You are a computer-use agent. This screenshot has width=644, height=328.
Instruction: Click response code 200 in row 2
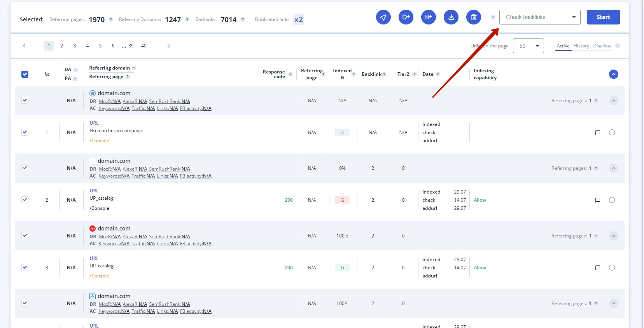289,200
